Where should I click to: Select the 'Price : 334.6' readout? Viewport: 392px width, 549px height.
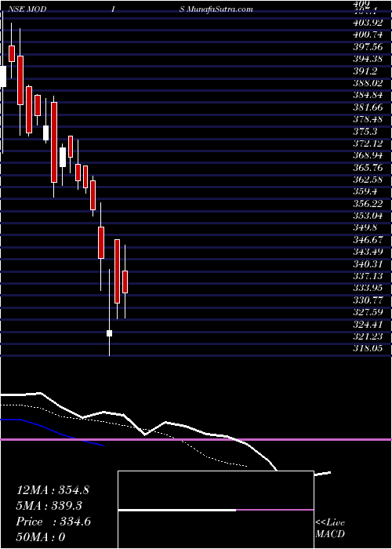click(53, 522)
